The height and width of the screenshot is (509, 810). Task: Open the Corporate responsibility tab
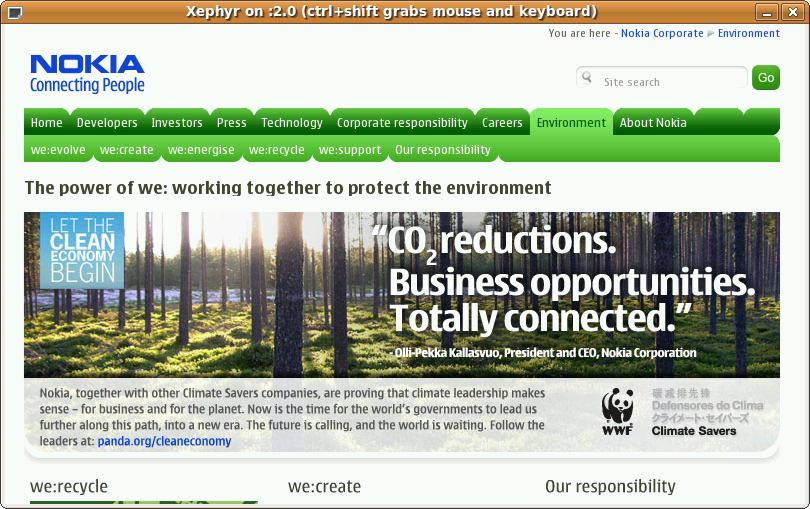(x=402, y=123)
